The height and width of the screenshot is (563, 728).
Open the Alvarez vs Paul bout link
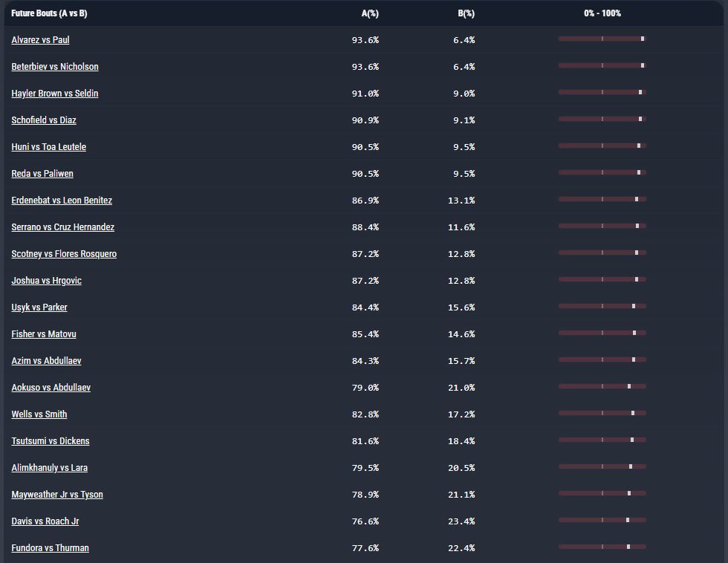tap(40, 40)
